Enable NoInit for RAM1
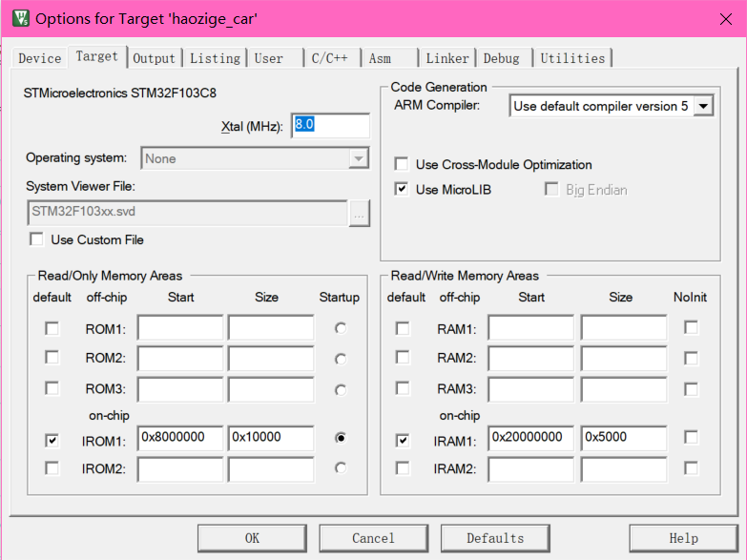Screen dimensions: 747x560 (x=691, y=327)
